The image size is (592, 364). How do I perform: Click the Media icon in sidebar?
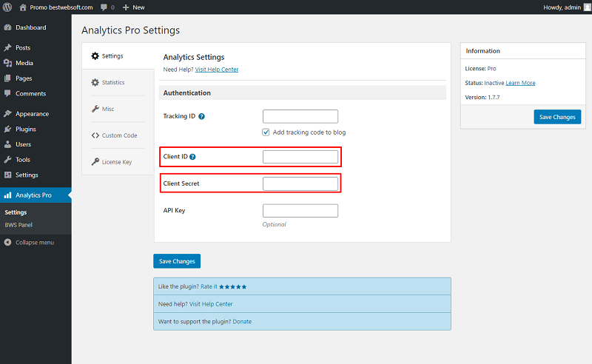7,63
